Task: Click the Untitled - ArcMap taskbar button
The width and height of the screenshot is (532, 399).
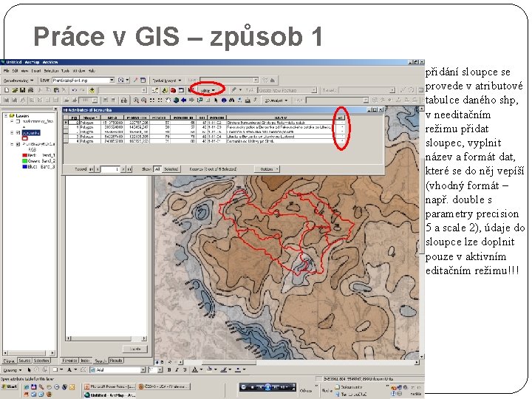Action: (x=109, y=395)
